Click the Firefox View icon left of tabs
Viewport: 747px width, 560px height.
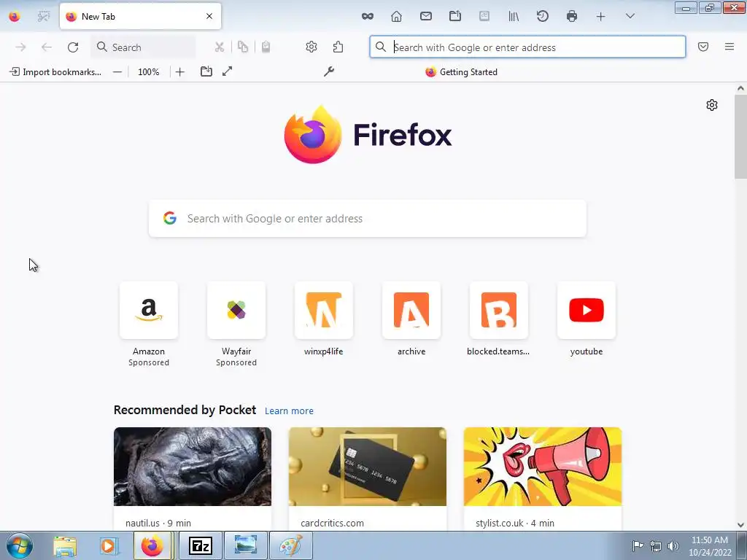15,17
